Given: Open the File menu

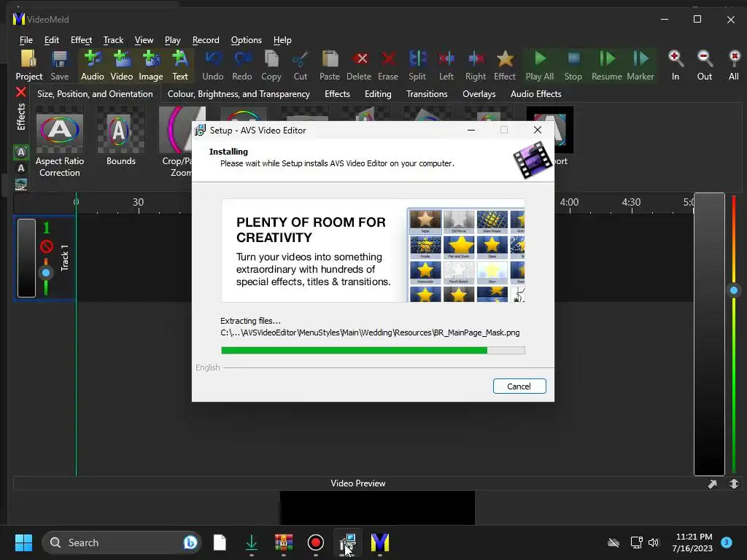Looking at the screenshot, I should (26, 40).
